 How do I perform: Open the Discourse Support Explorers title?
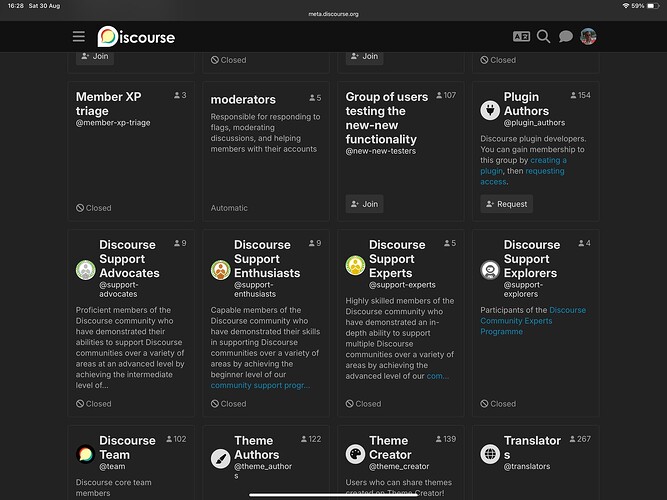pyautogui.click(x=532, y=259)
